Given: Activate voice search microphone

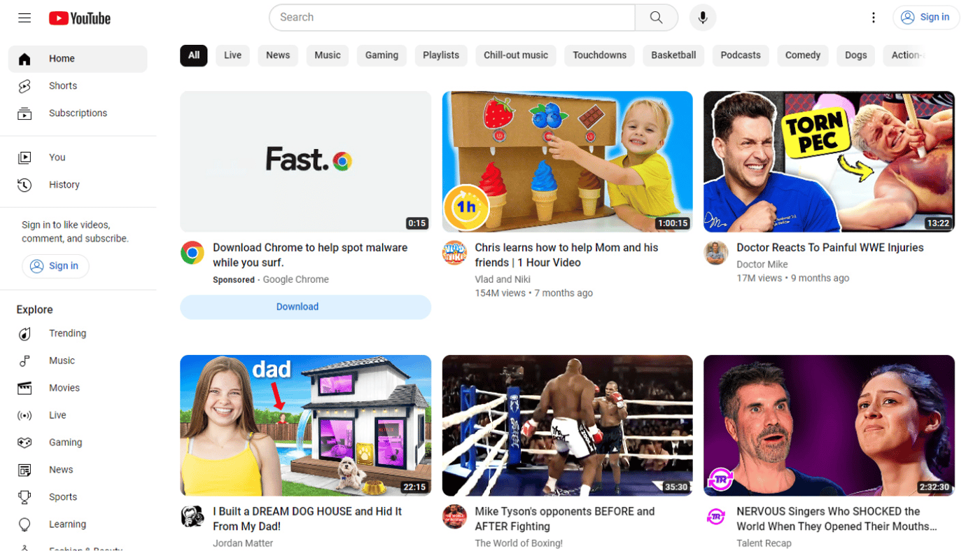Looking at the screenshot, I should click(702, 18).
